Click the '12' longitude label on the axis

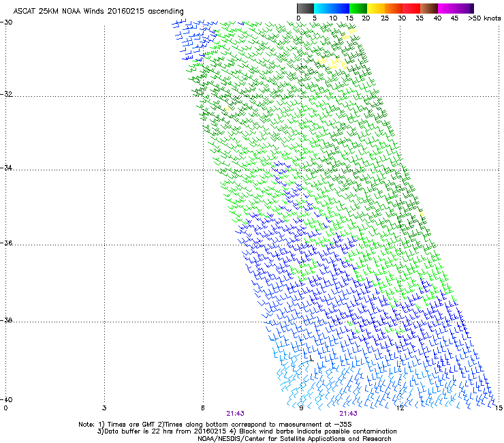click(400, 408)
